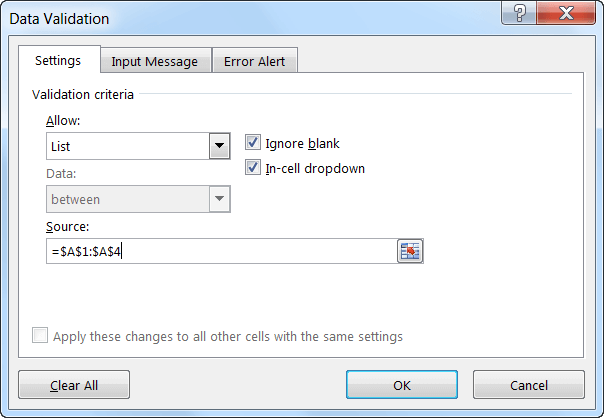Click the range selector icon in Source box
This screenshot has height=418, width=604.
[410, 251]
